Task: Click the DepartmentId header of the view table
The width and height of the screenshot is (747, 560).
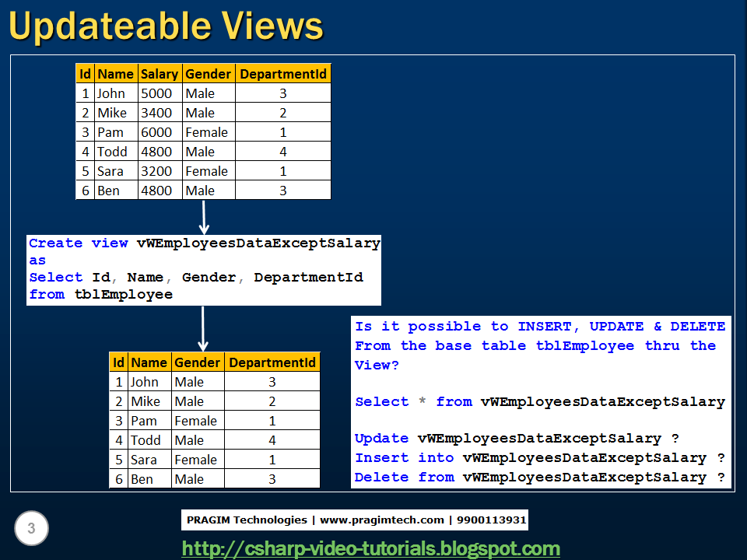Action: pos(272,362)
